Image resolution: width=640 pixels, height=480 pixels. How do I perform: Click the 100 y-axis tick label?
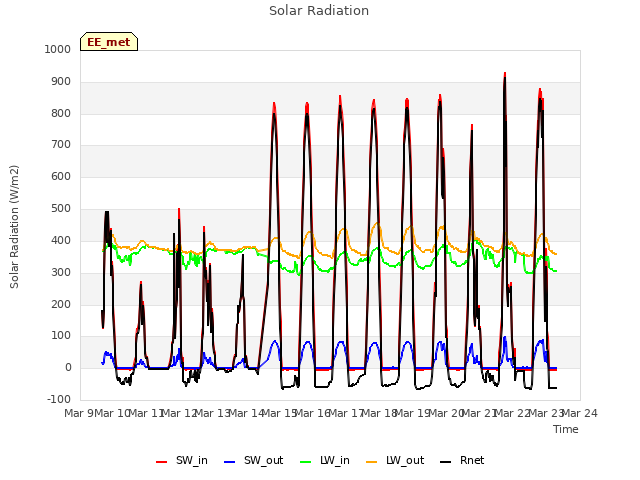coord(61,336)
